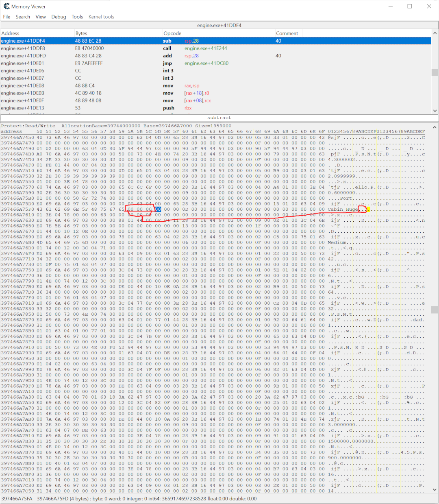Click the call target engine.exe+41E244
The height and width of the screenshot is (504, 439).
pyautogui.click(x=206, y=48)
